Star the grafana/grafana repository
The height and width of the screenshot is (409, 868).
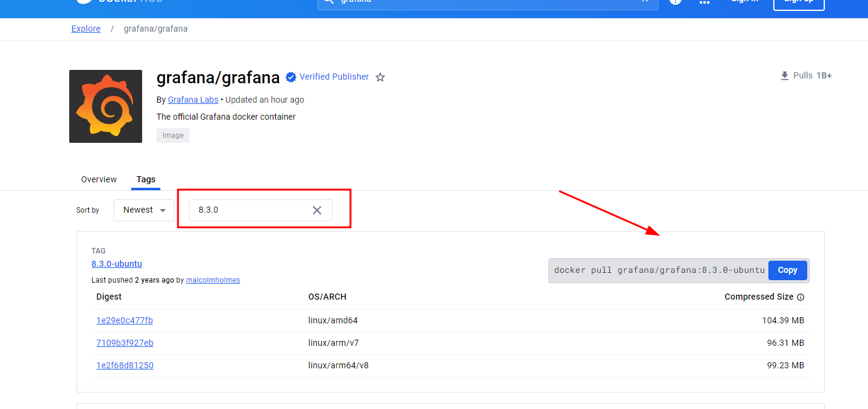(x=380, y=77)
